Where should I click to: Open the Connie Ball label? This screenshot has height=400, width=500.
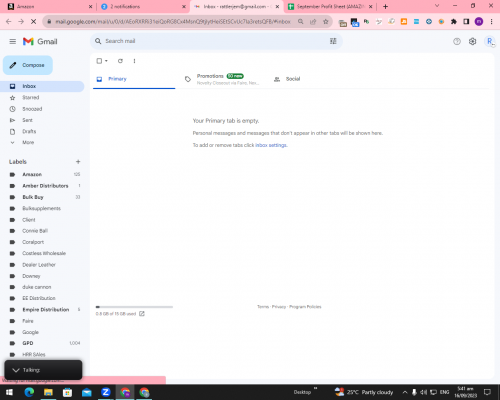35,231
